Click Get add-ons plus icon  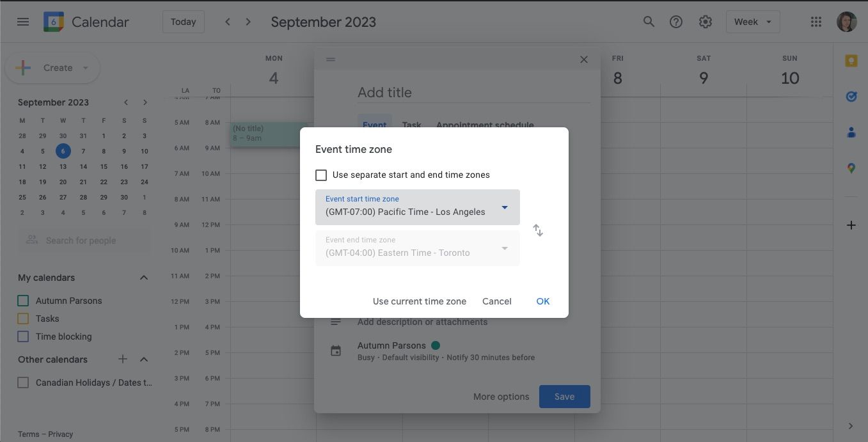coord(851,225)
